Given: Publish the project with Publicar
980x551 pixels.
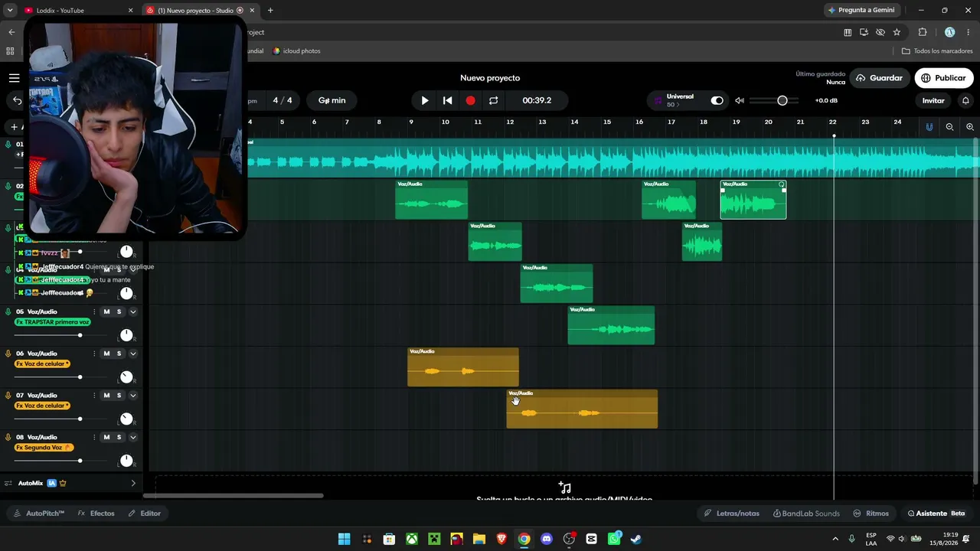Looking at the screenshot, I should pos(943,78).
